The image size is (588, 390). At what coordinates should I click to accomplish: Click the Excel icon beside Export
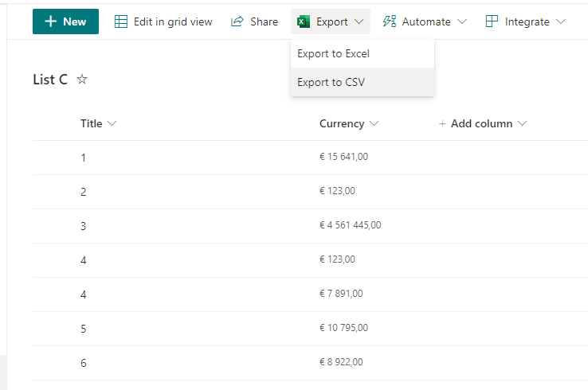pyautogui.click(x=304, y=21)
